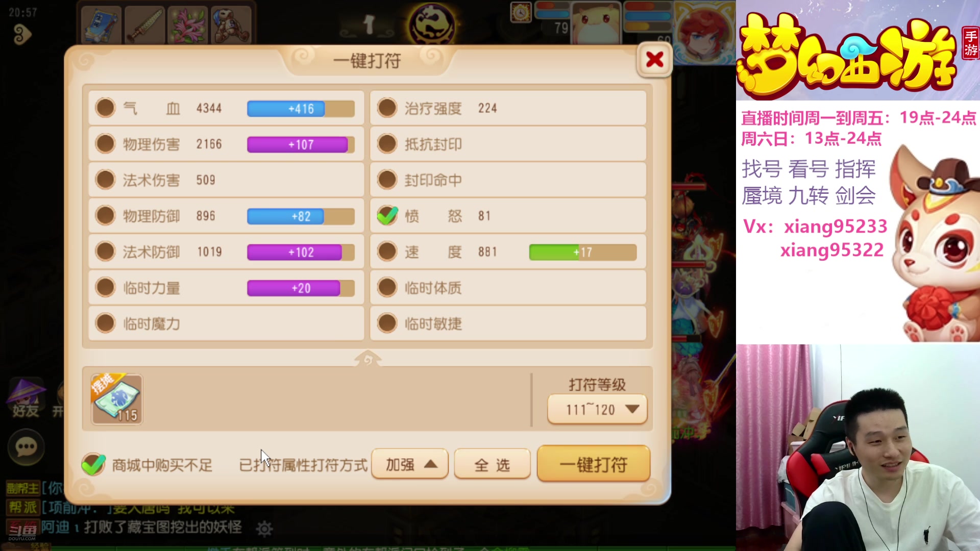Expand the 加强 mode dropdown
The height and width of the screenshot is (551, 980).
click(410, 464)
